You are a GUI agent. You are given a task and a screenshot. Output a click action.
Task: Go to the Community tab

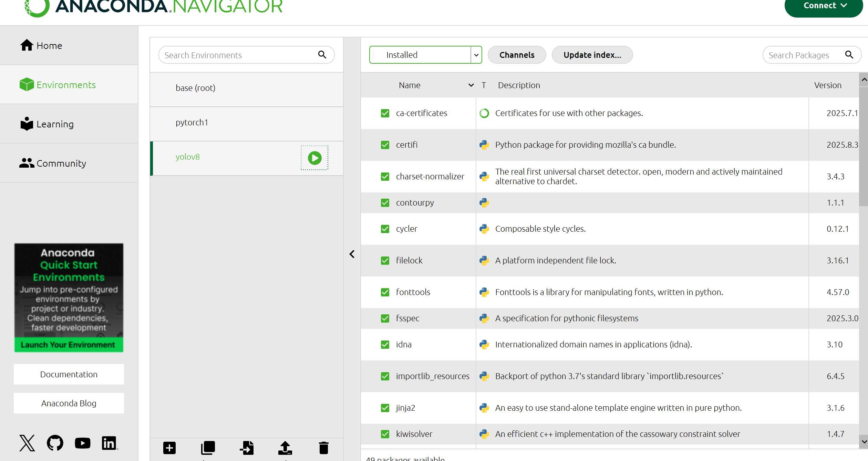pos(61,163)
